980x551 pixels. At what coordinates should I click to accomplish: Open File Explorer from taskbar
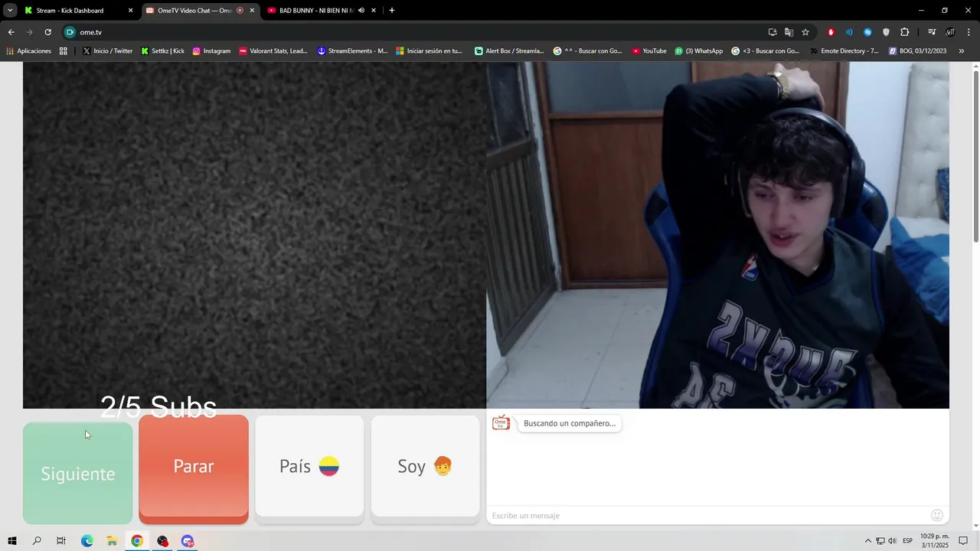tap(112, 541)
